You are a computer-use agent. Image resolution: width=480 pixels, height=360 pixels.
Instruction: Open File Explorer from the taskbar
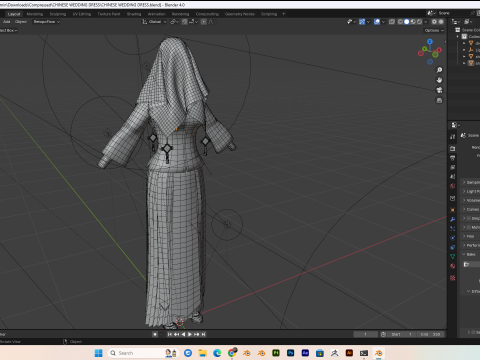pos(202,353)
